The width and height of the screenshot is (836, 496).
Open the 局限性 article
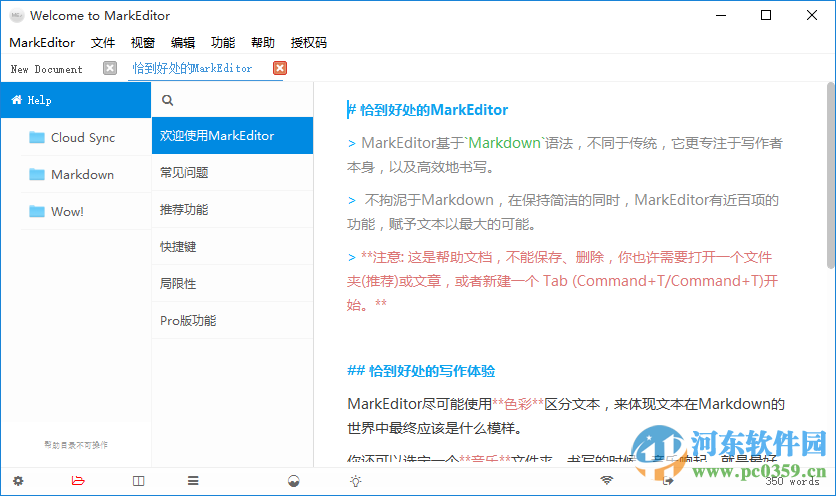pyautogui.click(x=232, y=284)
